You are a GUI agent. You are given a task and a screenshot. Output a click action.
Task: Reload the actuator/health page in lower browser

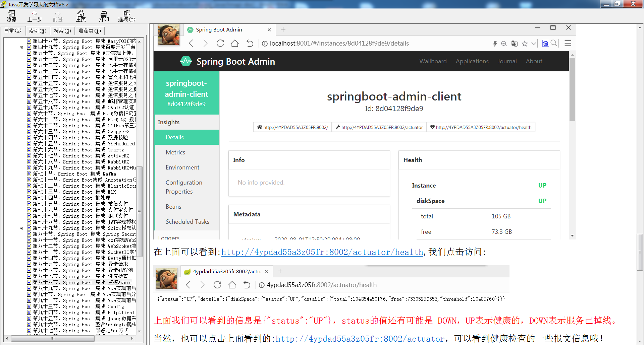217,285
